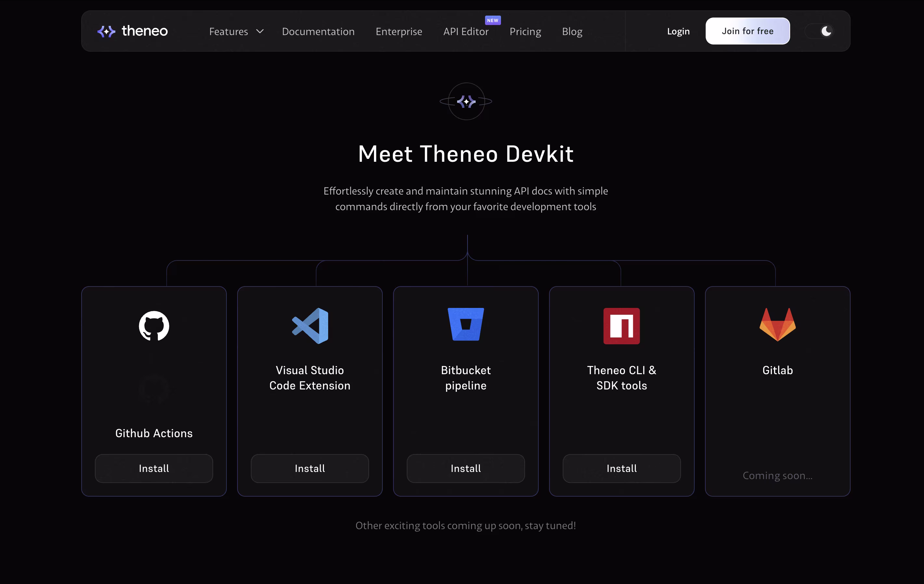Open the Documentation nav link
This screenshot has height=584, width=924.
pyautogui.click(x=318, y=32)
